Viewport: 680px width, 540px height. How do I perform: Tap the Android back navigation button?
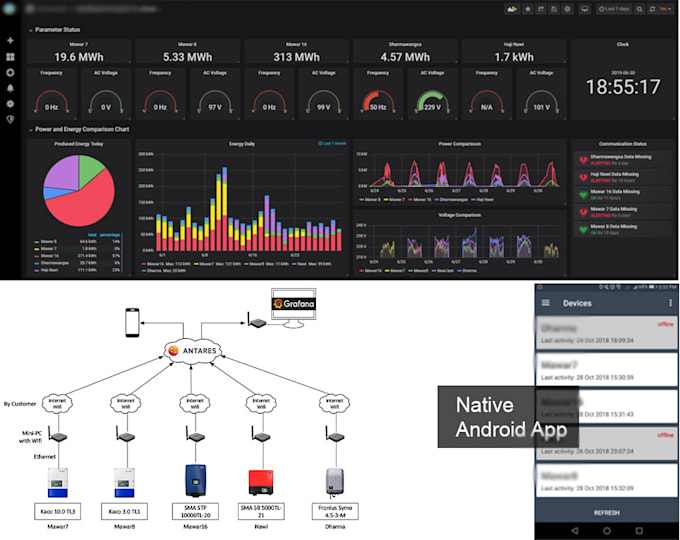tap(575, 530)
